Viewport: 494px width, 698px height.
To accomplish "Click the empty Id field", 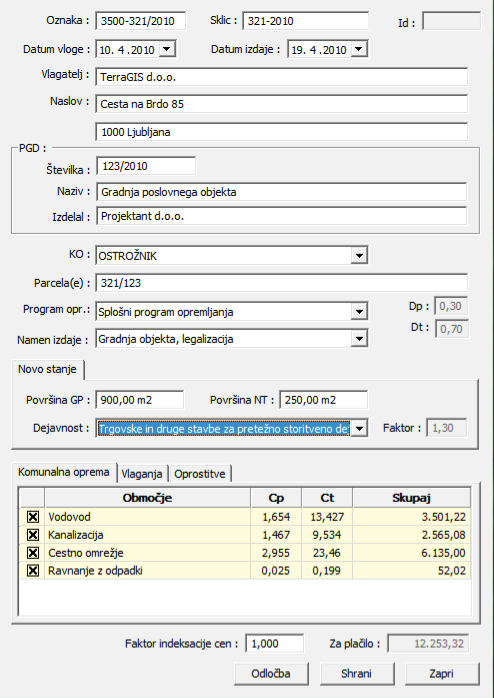I will click(x=451, y=21).
